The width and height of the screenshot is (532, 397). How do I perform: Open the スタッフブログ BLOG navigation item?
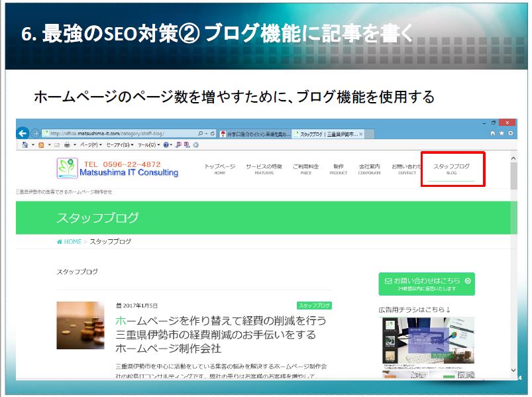pyautogui.click(x=451, y=169)
